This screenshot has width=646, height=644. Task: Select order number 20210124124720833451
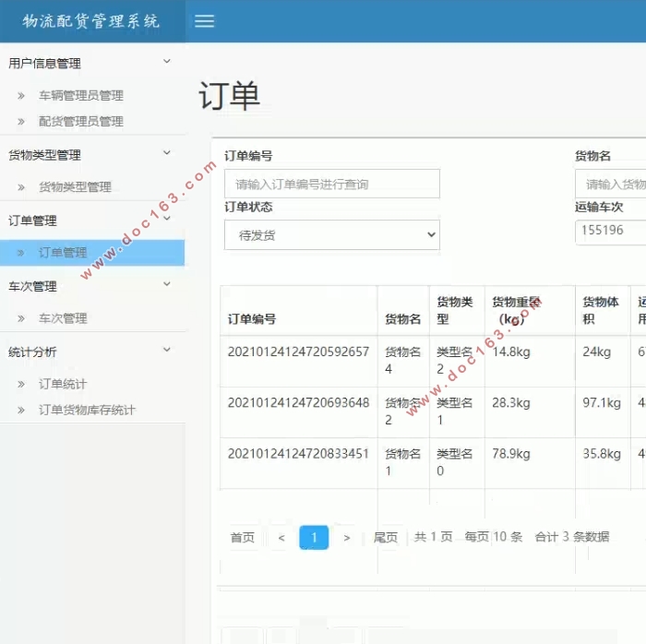[x=298, y=454]
